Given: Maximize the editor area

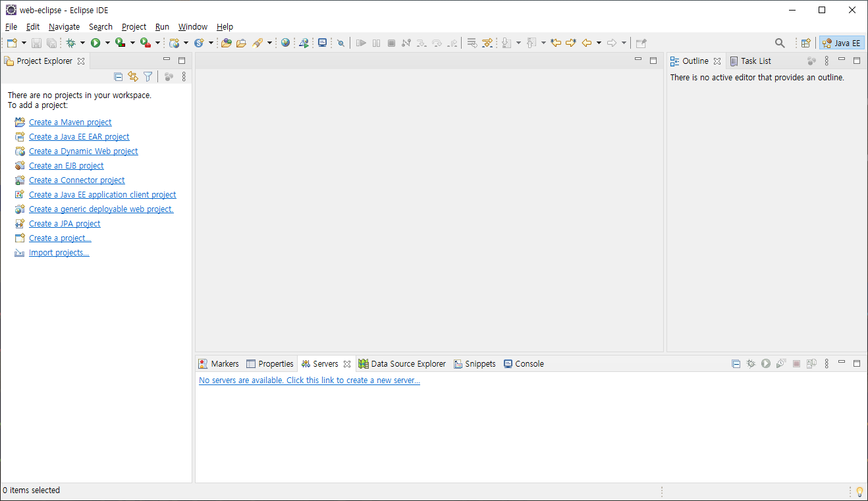Looking at the screenshot, I should coord(653,60).
